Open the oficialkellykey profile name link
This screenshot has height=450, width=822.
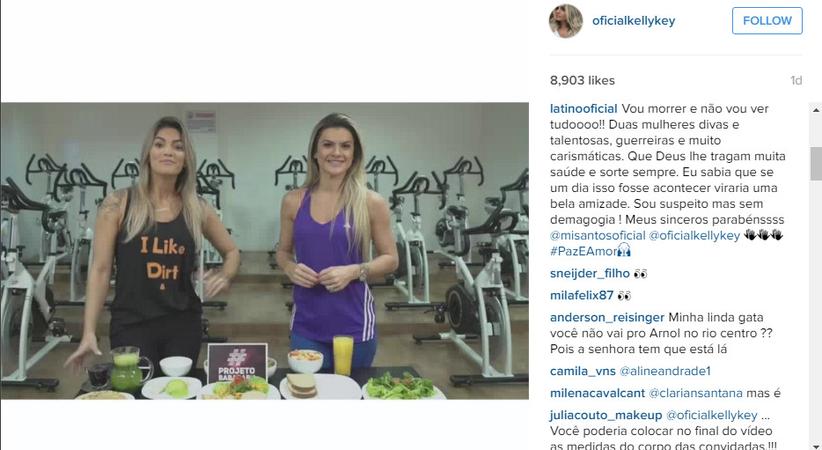pos(633,21)
